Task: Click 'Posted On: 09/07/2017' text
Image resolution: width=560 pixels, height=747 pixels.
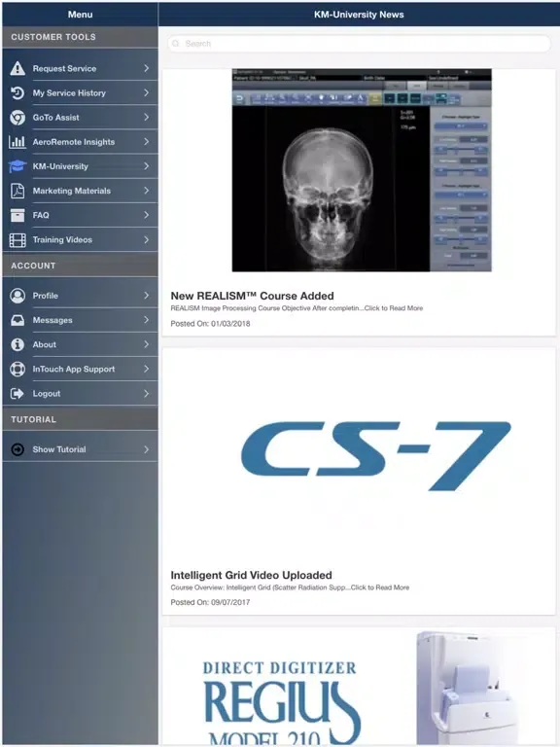Action: click(x=210, y=602)
